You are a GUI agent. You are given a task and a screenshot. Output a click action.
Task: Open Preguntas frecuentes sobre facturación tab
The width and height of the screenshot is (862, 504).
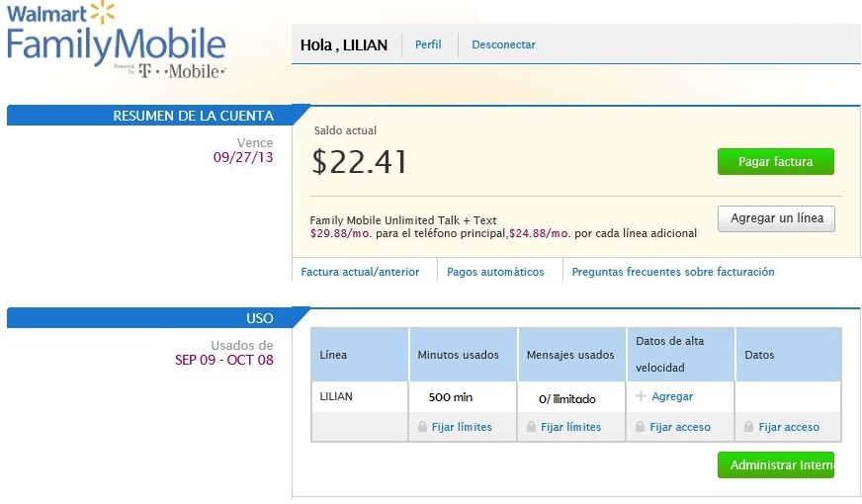pyautogui.click(x=673, y=272)
